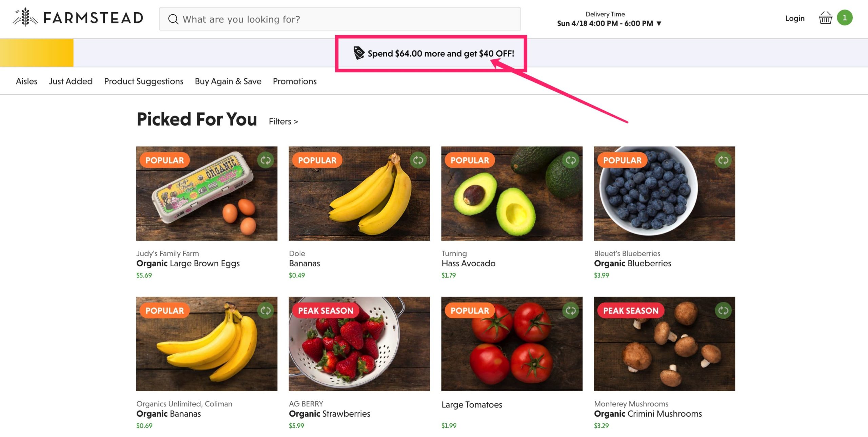Click the yellow spend progress bar
Image resolution: width=868 pixels, height=437 pixels.
[x=37, y=53]
